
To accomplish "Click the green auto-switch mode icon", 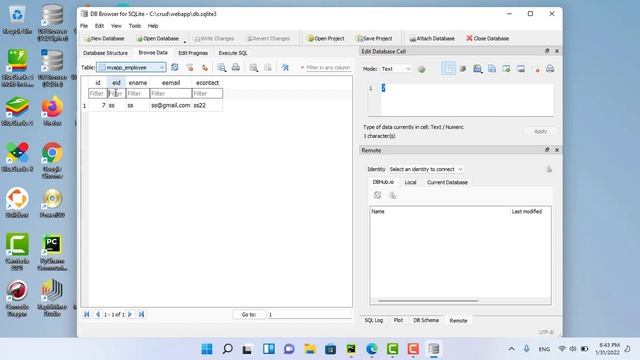I will (x=422, y=69).
